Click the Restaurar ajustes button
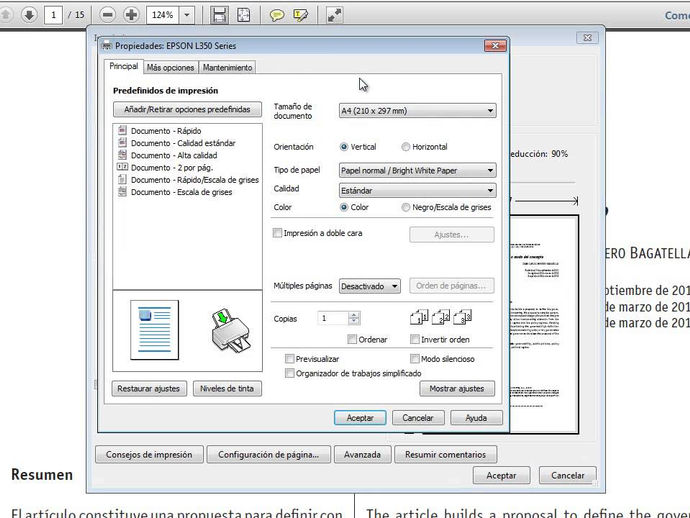Screen dimensions: 690x518 tap(149, 389)
